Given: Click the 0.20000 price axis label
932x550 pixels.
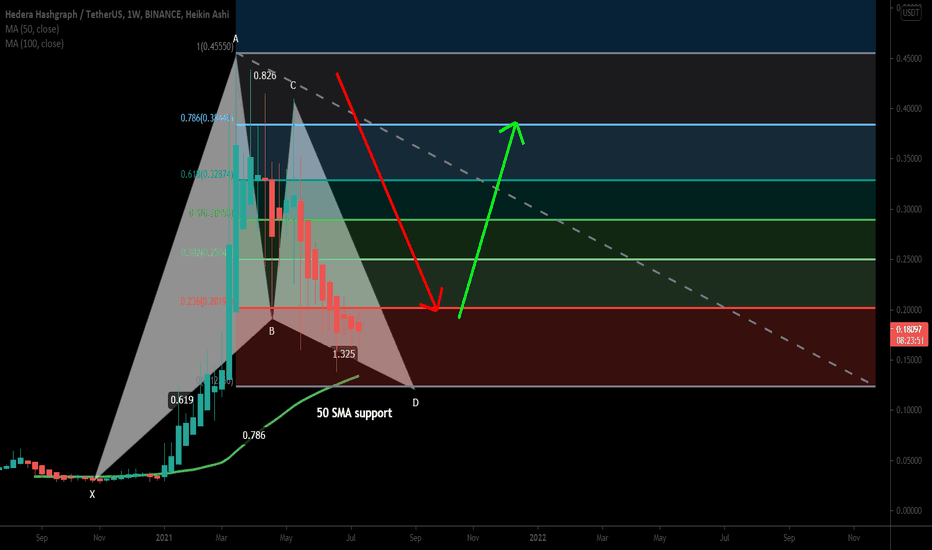Looking at the screenshot, I should (x=909, y=310).
